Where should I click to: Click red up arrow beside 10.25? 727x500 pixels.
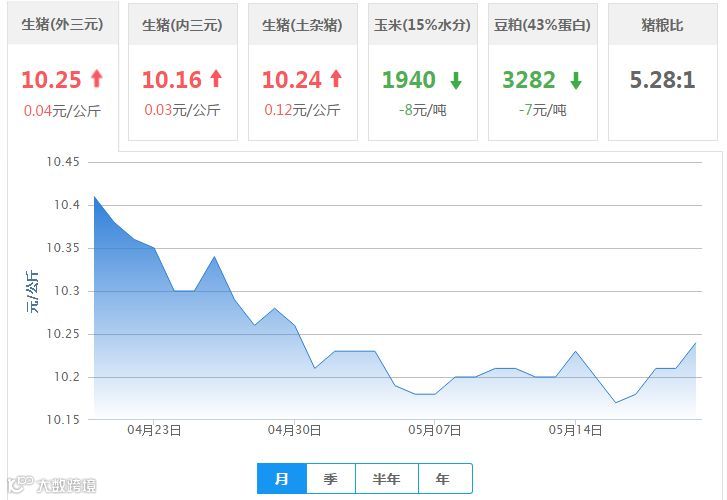(96, 78)
